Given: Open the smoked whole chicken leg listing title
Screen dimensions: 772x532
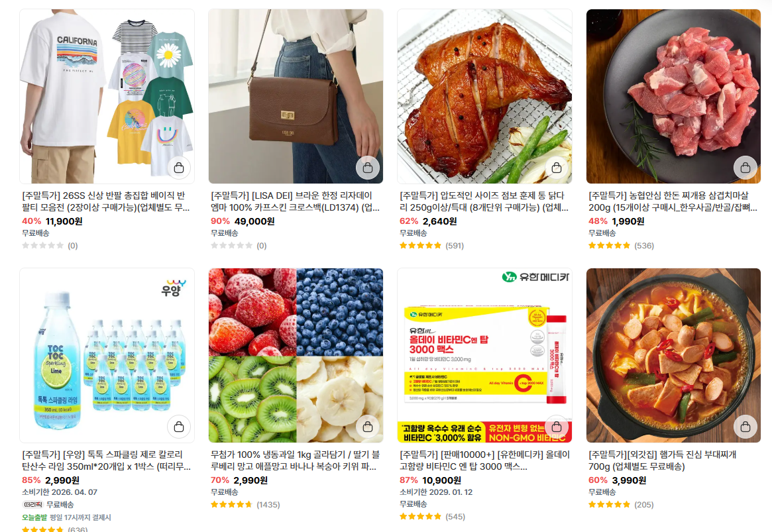Looking at the screenshot, I should pos(484,201).
